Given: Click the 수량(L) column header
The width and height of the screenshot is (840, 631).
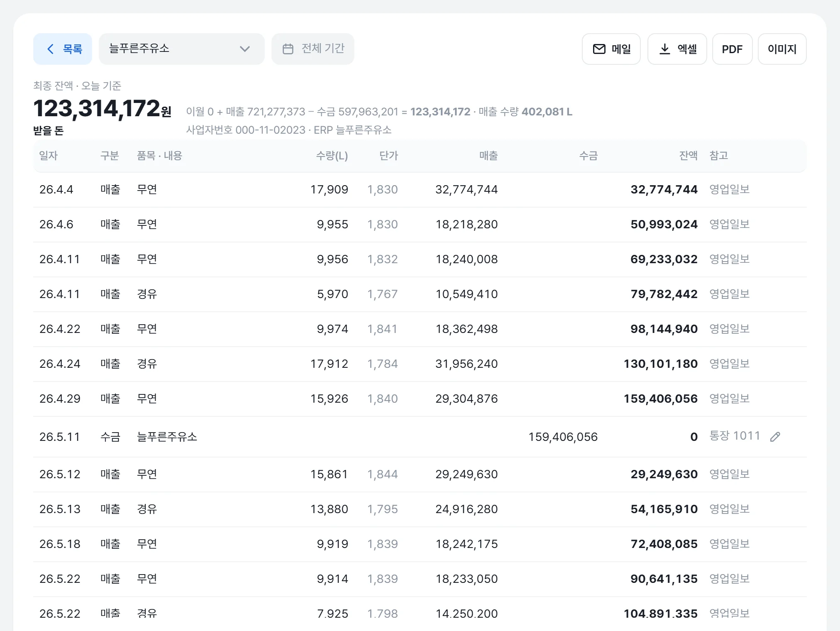Looking at the screenshot, I should click(x=332, y=156).
